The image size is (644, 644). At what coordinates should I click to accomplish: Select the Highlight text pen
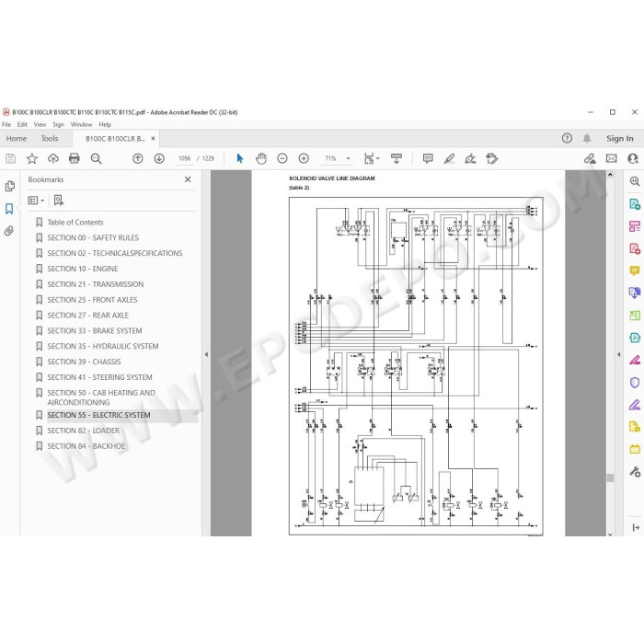pyautogui.click(x=449, y=158)
